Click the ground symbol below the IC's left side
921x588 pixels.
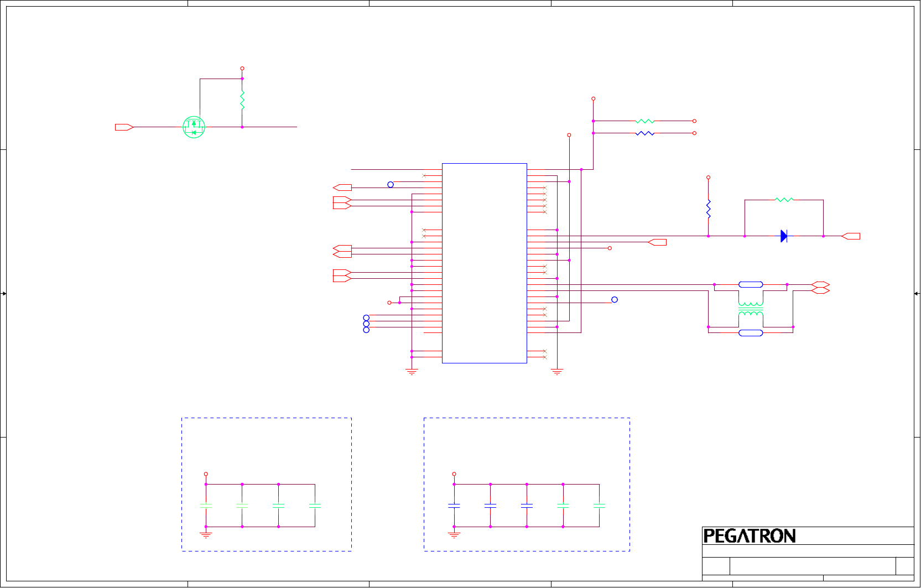412,372
